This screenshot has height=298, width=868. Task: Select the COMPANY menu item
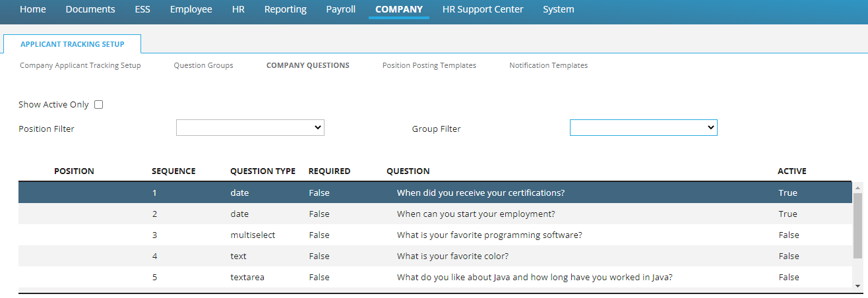click(399, 9)
